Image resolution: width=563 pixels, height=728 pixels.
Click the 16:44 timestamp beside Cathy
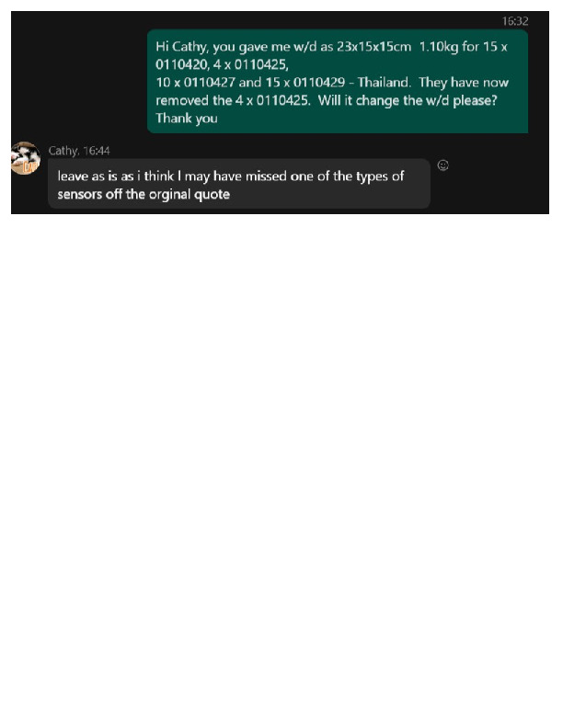coord(97,151)
